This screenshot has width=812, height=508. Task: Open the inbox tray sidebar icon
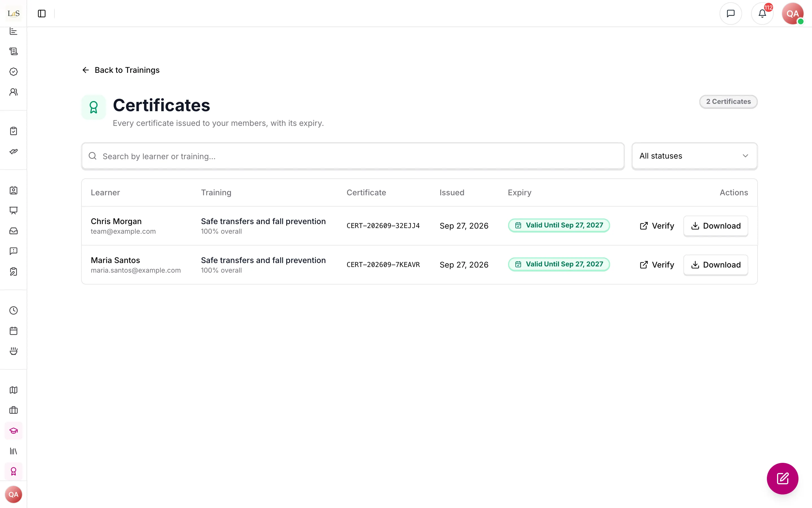coord(14,231)
